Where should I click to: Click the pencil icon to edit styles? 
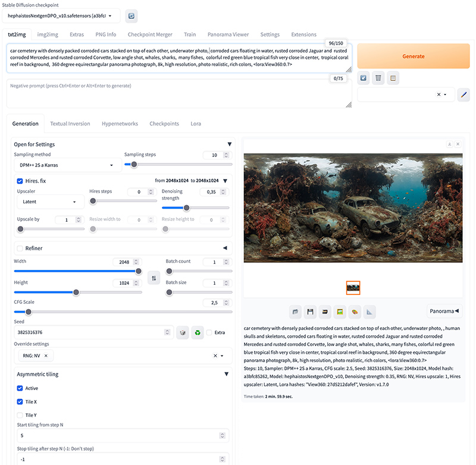pyautogui.click(x=464, y=95)
